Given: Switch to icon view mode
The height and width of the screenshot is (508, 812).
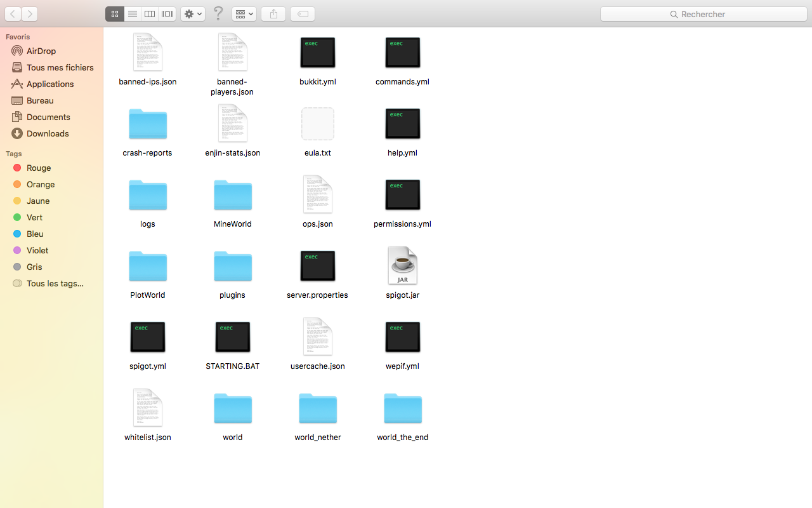Looking at the screenshot, I should (115, 14).
